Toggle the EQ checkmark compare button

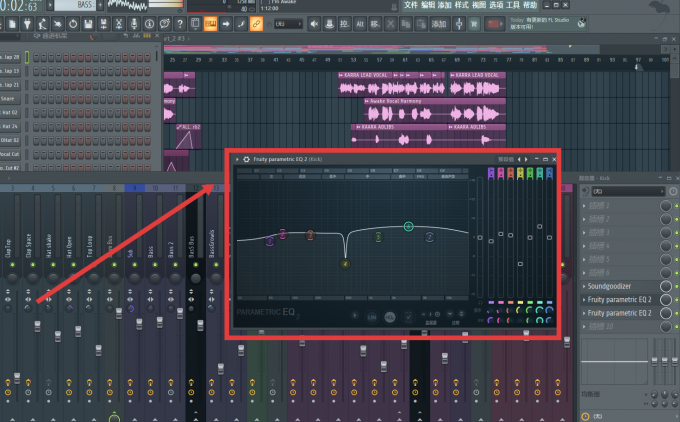click(408, 317)
